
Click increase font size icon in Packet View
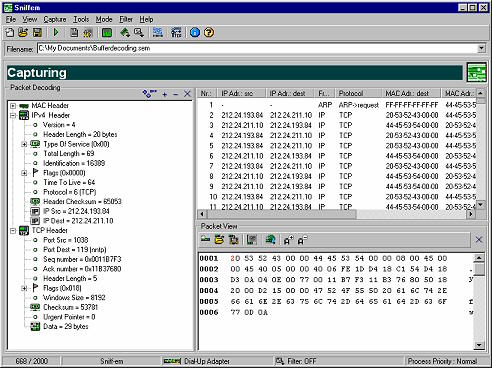click(x=288, y=240)
